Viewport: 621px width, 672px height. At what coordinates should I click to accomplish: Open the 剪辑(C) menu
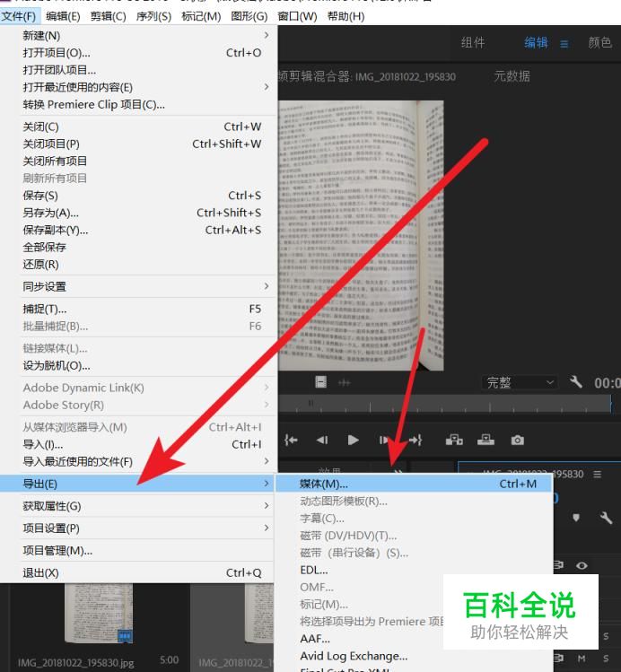pyautogui.click(x=109, y=16)
